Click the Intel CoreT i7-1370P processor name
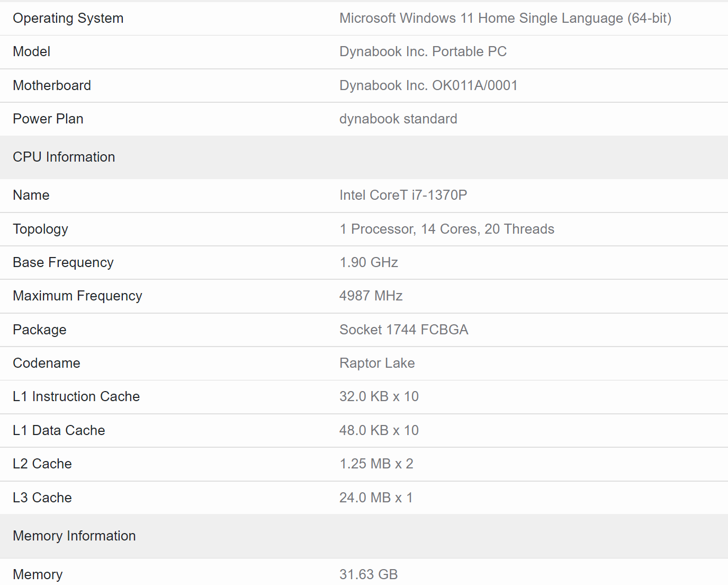 point(403,195)
